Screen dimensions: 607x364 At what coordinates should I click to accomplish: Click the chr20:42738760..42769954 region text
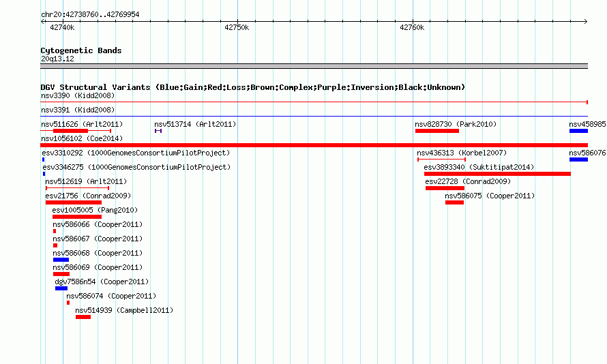coord(90,14)
